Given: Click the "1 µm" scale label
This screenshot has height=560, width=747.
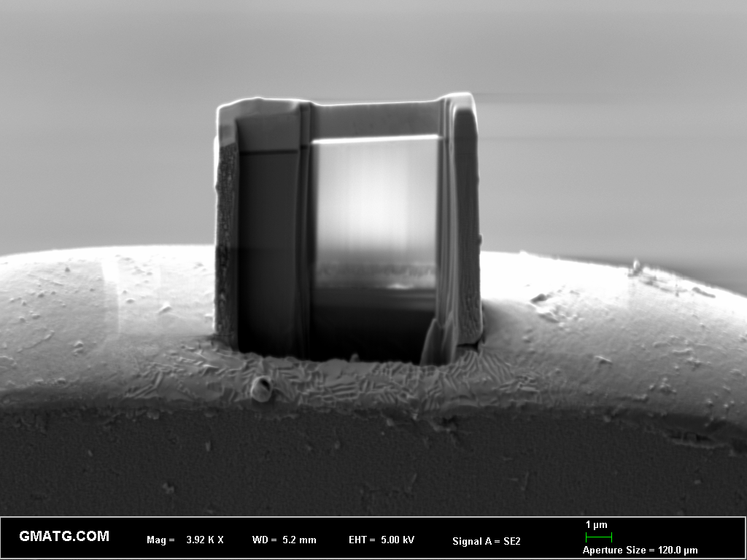Looking at the screenshot, I should (x=597, y=525).
